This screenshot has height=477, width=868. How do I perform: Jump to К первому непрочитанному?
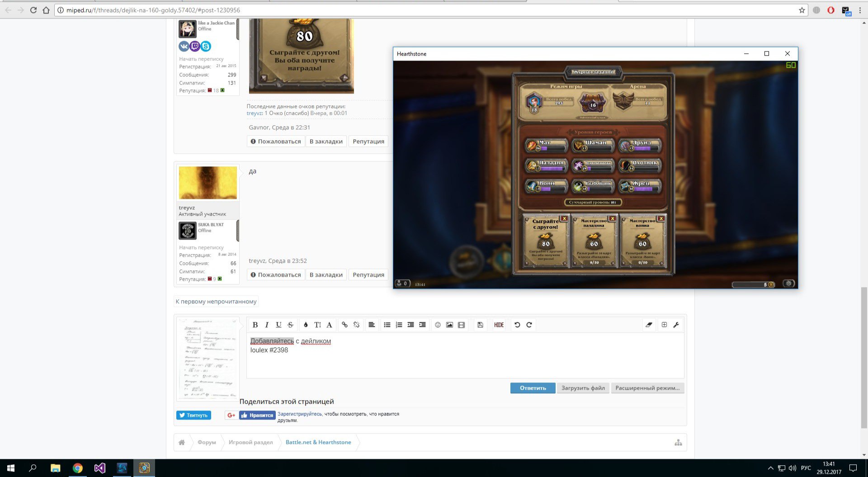click(216, 302)
